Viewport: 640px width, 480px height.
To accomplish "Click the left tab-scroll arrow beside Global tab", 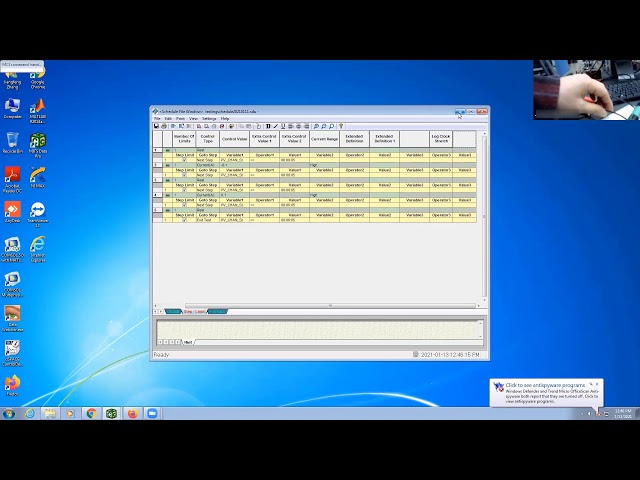I will pyautogui.click(x=156, y=311).
